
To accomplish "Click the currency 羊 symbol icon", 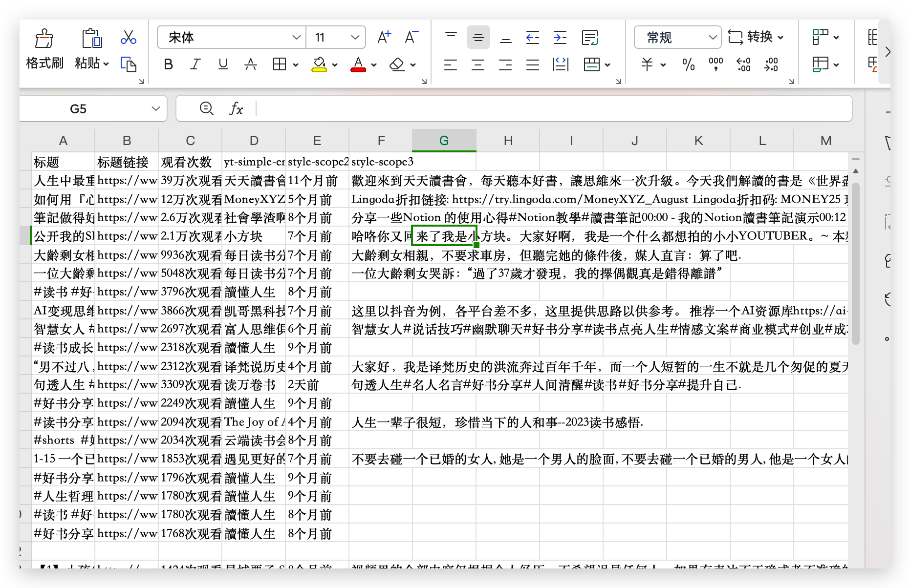I will coord(647,64).
